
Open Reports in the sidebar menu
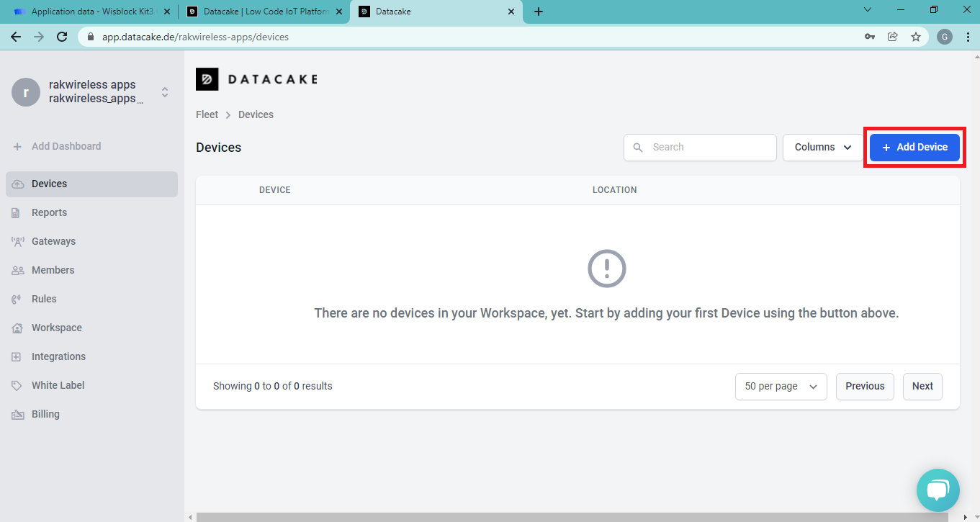tap(49, 212)
